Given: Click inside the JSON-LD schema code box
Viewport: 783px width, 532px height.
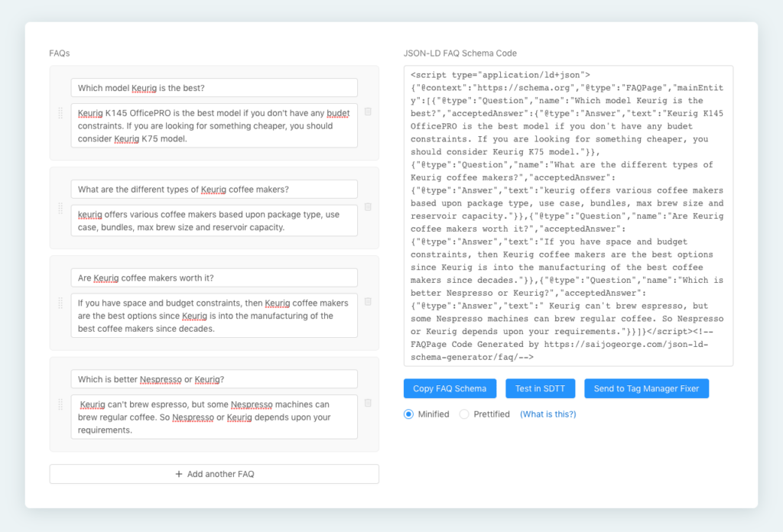Looking at the screenshot, I should click(x=568, y=216).
